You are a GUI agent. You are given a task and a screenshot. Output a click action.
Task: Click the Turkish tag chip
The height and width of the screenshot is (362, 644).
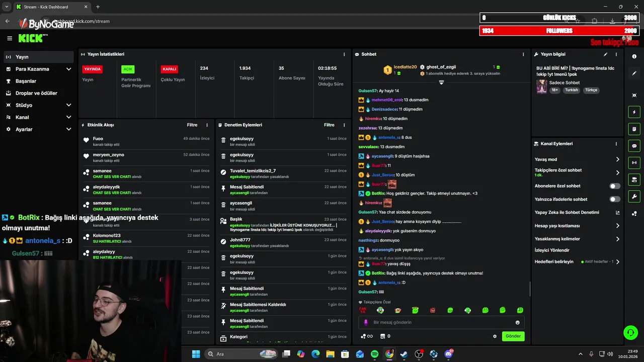coord(572,90)
